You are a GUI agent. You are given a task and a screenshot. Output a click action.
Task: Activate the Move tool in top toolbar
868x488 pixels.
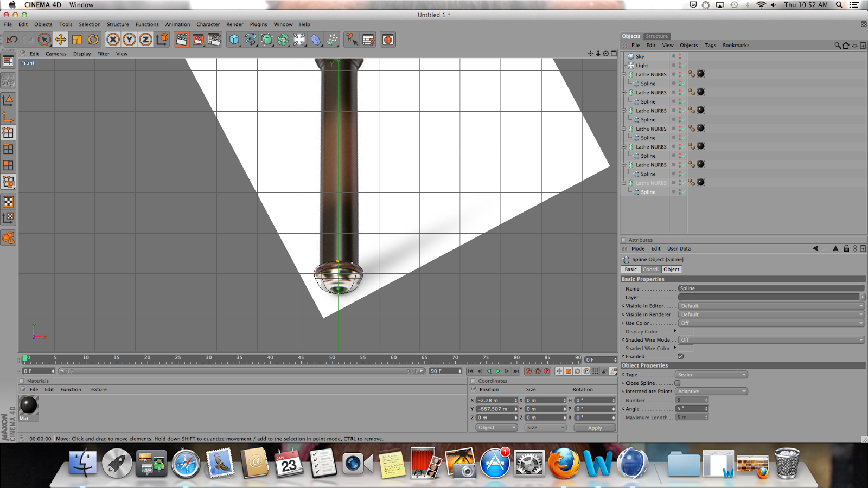coord(61,40)
